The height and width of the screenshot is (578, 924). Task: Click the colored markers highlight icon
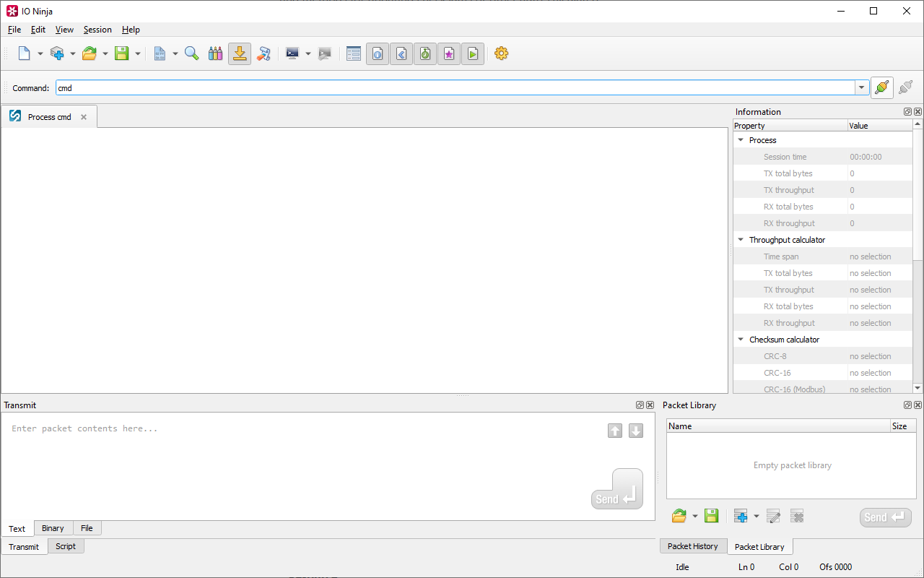tap(215, 53)
